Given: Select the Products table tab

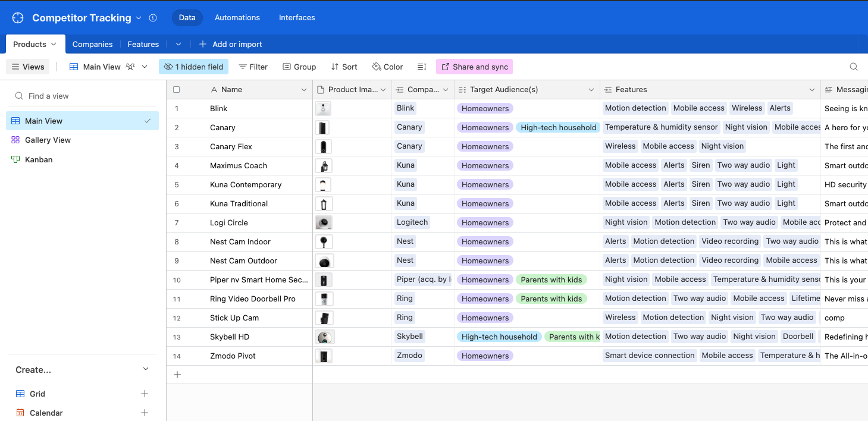Looking at the screenshot, I should point(35,44).
